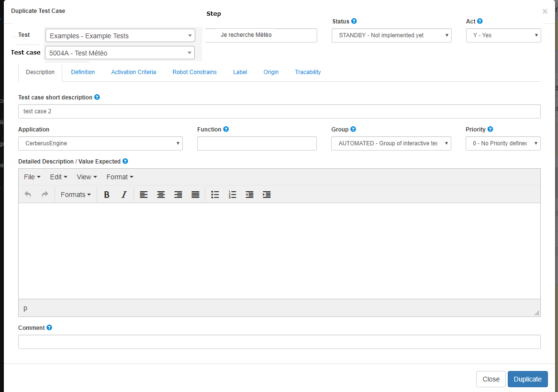The width and height of the screenshot is (558, 392).
Task: Click help icon next to Function
Action: [x=225, y=129]
